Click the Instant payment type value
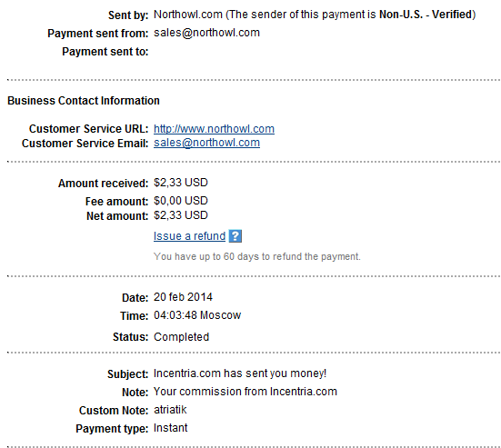 [x=170, y=428]
